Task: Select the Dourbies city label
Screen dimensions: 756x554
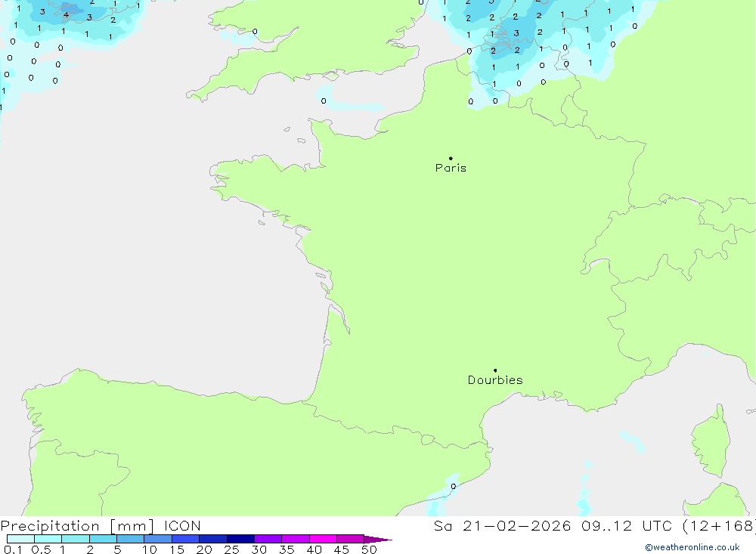Action: (x=495, y=380)
